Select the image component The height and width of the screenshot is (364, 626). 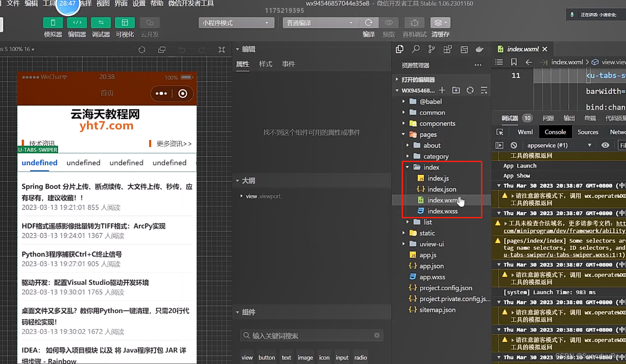click(305, 357)
